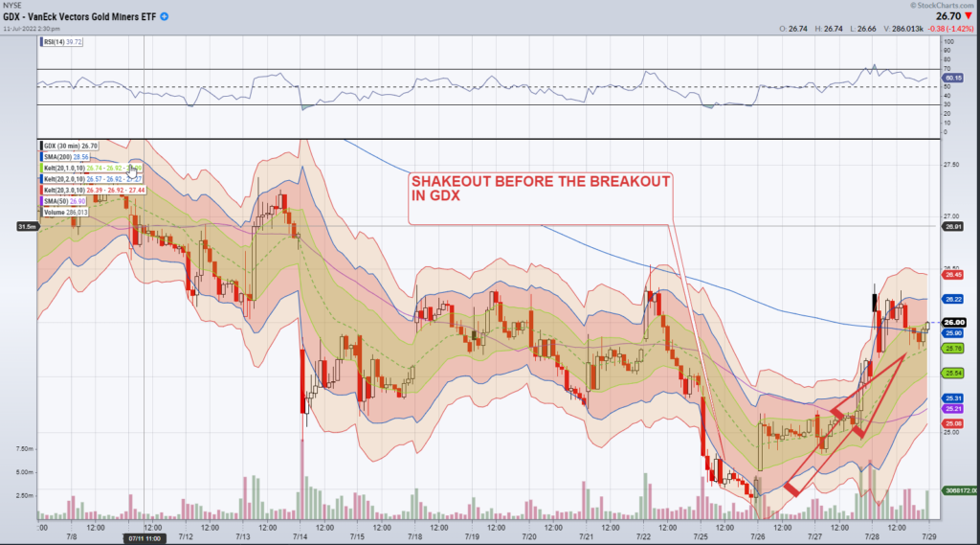This screenshot has width=980, height=545.
Task: Click the High value H: 26.74
Action: click(x=829, y=29)
